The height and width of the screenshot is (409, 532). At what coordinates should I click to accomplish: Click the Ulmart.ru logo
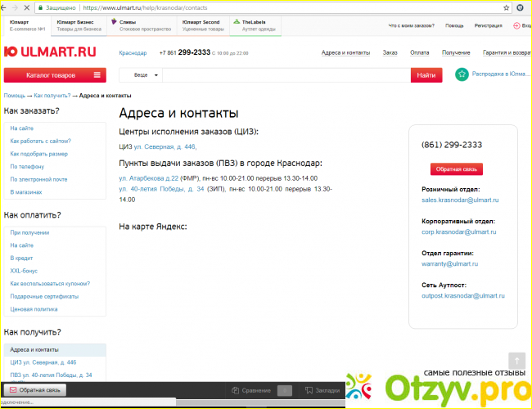click(50, 52)
